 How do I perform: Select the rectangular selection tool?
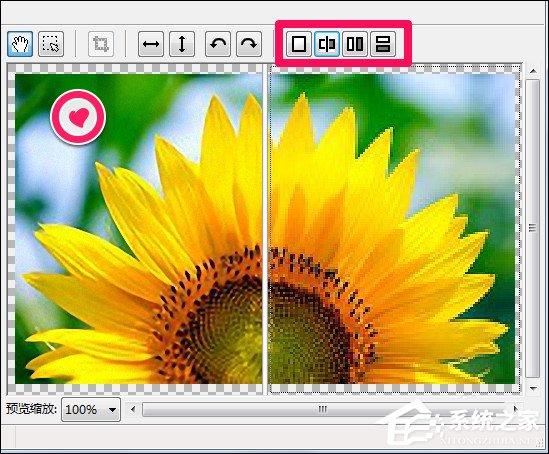(51, 44)
